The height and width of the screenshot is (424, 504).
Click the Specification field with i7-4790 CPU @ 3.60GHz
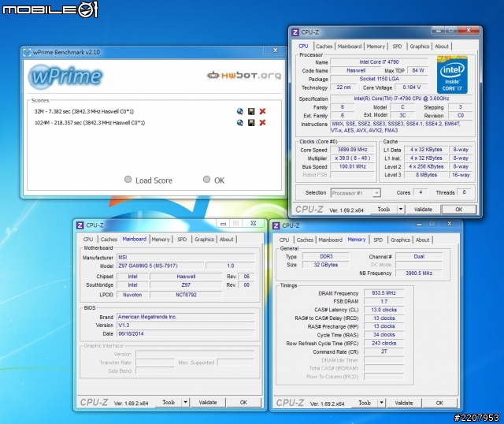(402, 99)
